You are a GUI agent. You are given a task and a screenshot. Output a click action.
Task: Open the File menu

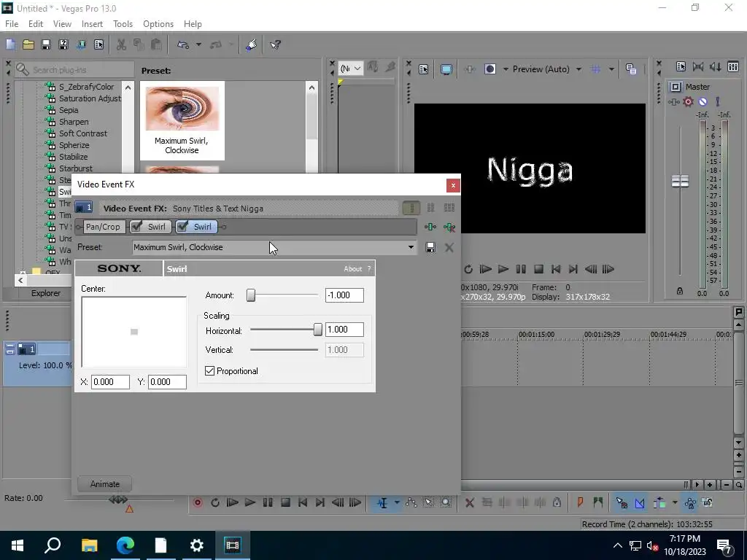tap(12, 24)
